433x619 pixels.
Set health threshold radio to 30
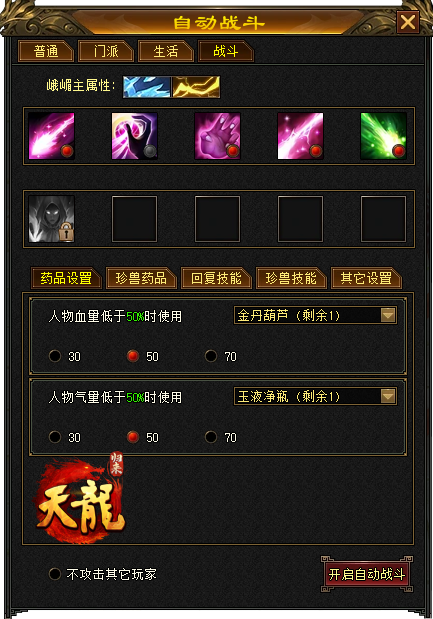click(x=55, y=356)
